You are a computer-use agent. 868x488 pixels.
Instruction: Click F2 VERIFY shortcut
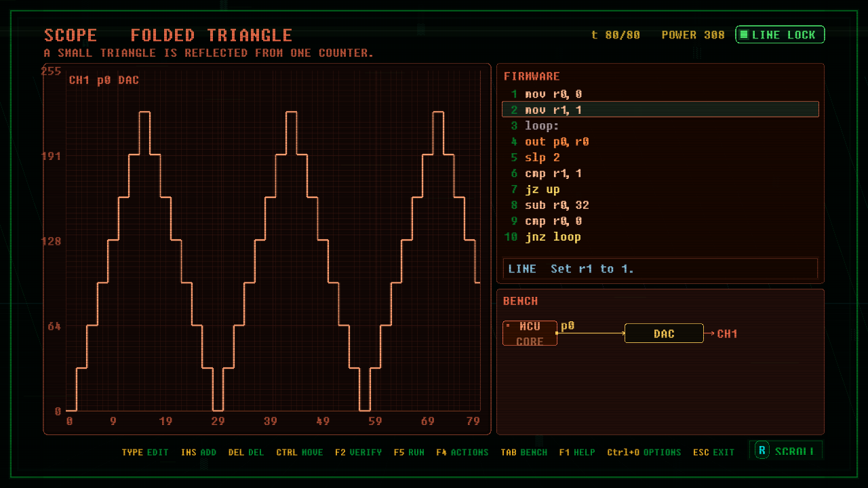(358, 452)
